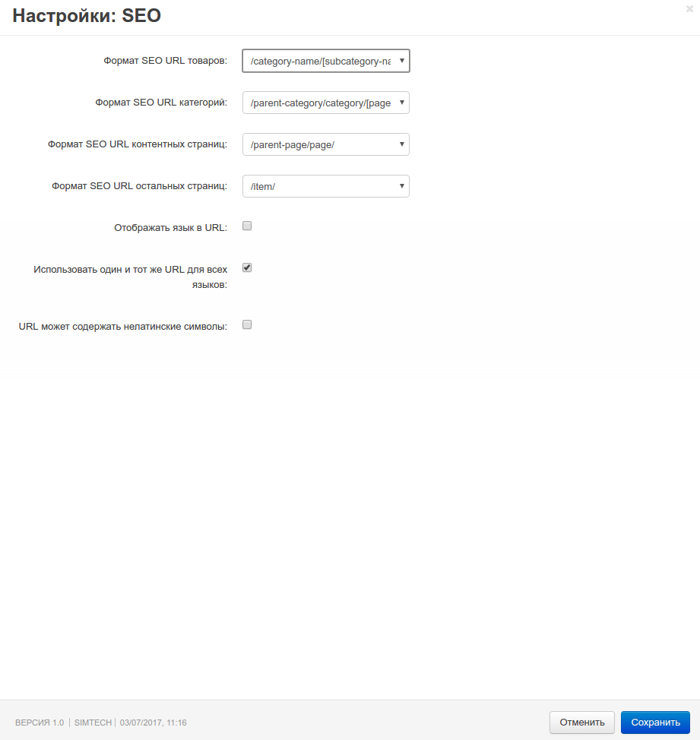Click the 'Отображать язык в URL' label text
The width and height of the screenshot is (700, 740).
pos(170,228)
